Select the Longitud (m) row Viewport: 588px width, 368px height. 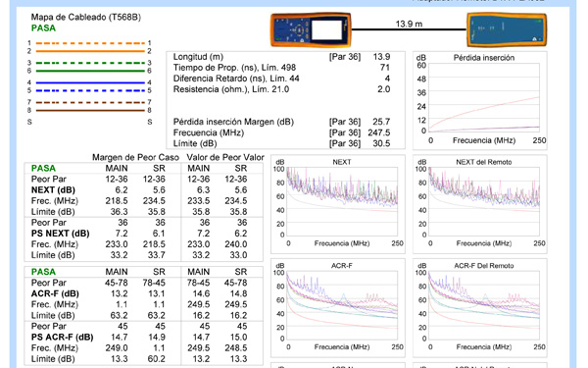pyautogui.click(x=281, y=57)
